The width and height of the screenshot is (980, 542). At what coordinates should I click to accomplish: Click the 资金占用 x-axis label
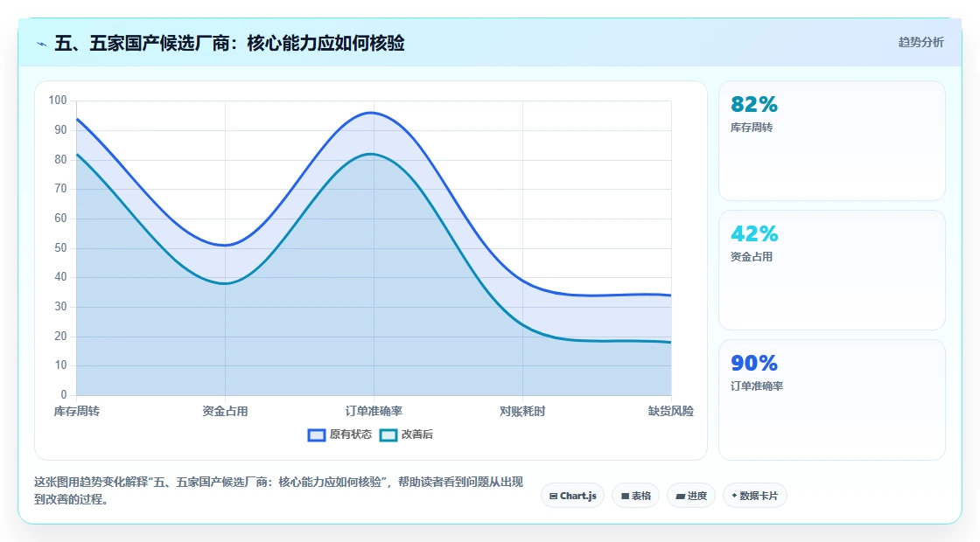(225, 412)
